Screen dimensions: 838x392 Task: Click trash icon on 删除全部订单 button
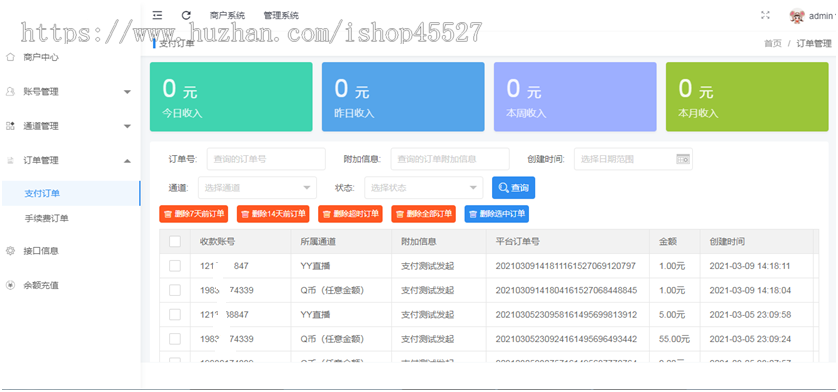click(400, 214)
